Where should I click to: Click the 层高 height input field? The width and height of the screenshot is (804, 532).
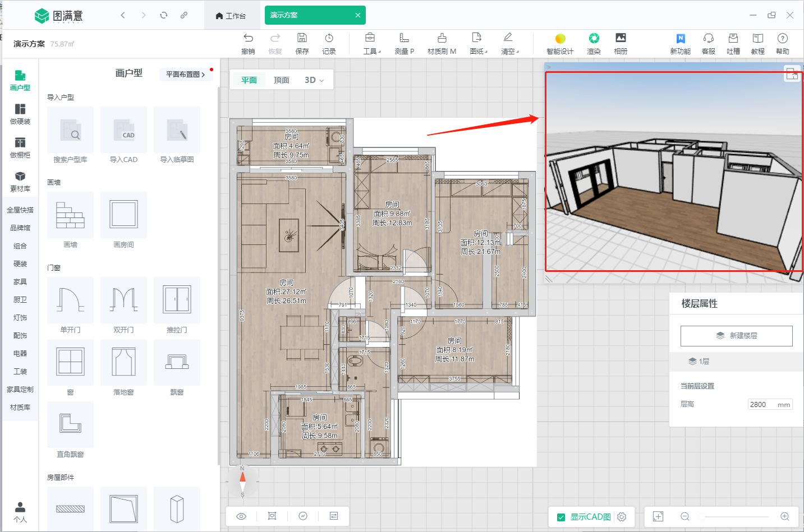[770, 404]
